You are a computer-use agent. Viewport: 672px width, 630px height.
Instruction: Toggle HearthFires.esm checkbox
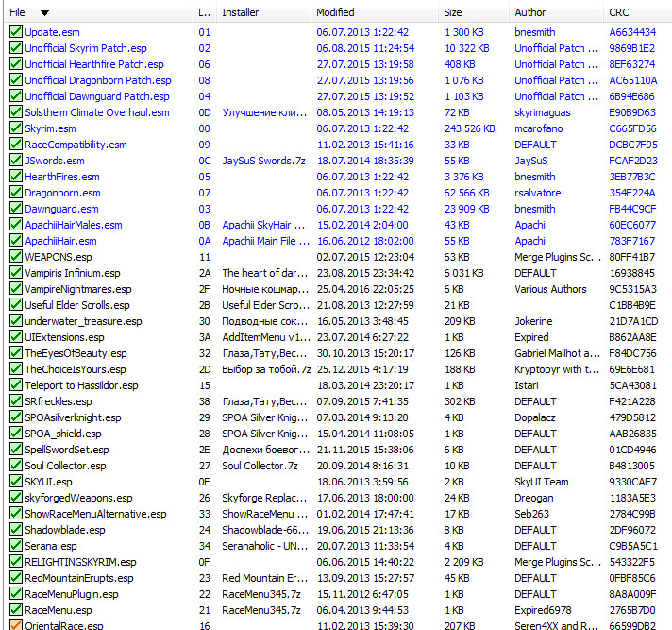(x=16, y=177)
